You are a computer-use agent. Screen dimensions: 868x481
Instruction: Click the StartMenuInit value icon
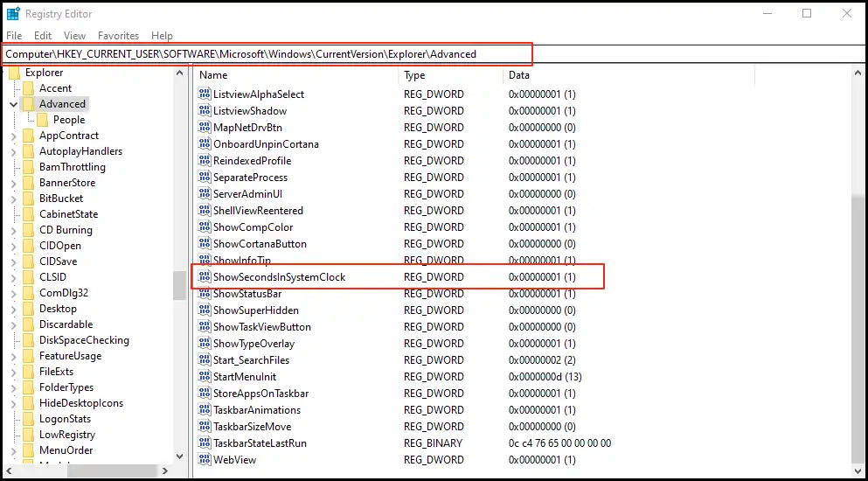coord(205,377)
